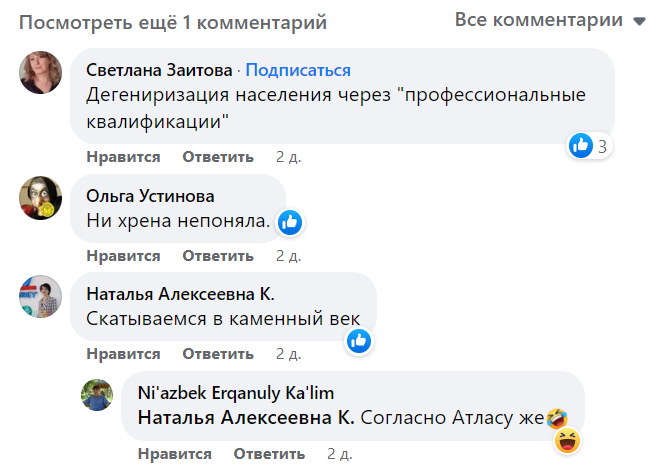Viewport: 665px width, 472px height.
Task: Open Светлана Заитова's name link
Action: pos(159,70)
